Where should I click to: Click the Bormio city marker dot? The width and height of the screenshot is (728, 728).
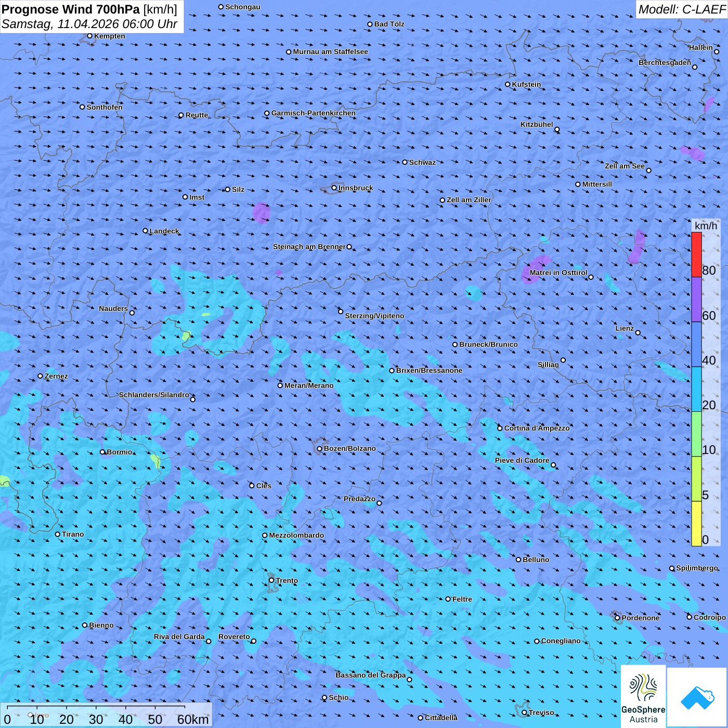pyautogui.click(x=102, y=452)
